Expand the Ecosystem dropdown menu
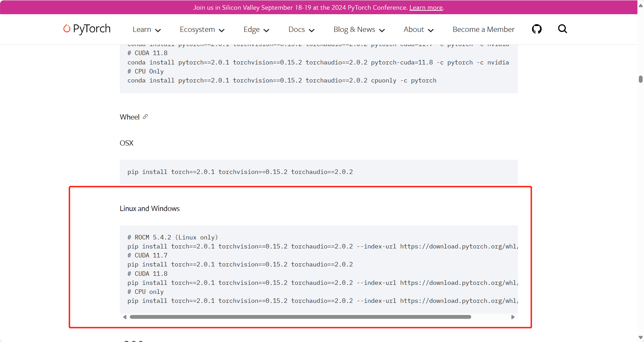 click(x=202, y=29)
